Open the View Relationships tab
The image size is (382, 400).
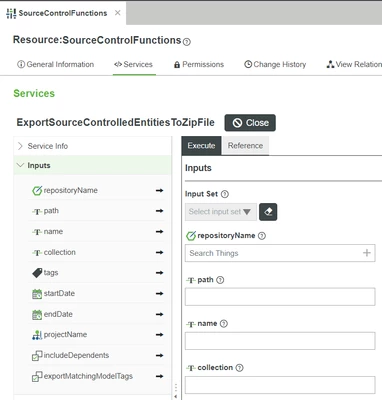[354, 64]
